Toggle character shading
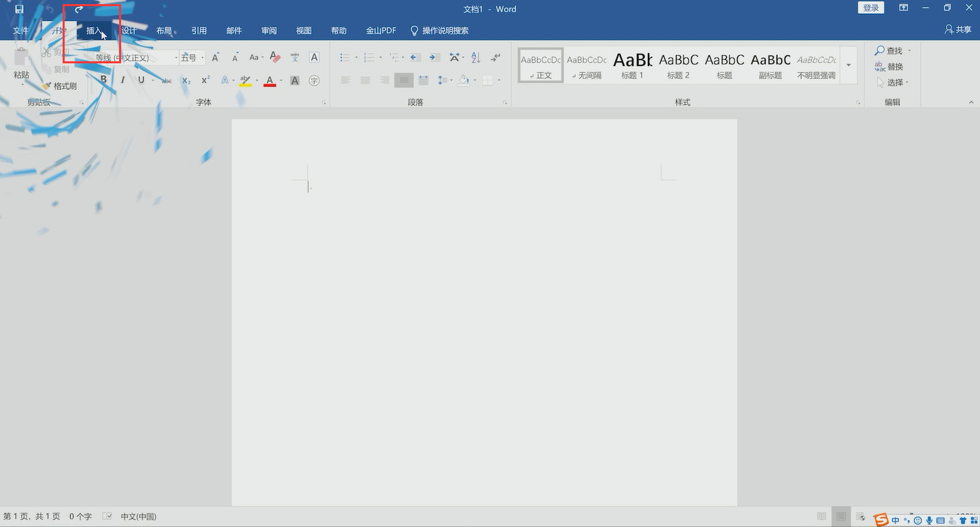This screenshot has height=527, width=980. pyautogui.click(x=295, y=80)
